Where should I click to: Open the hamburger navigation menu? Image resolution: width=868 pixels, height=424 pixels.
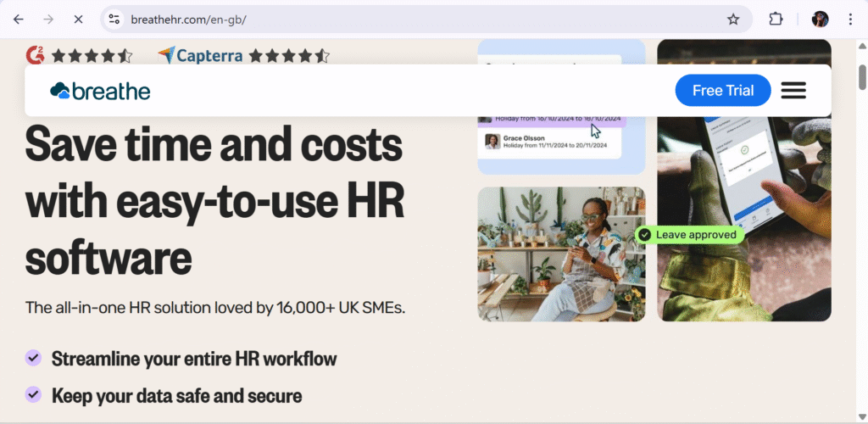(793, 90)
